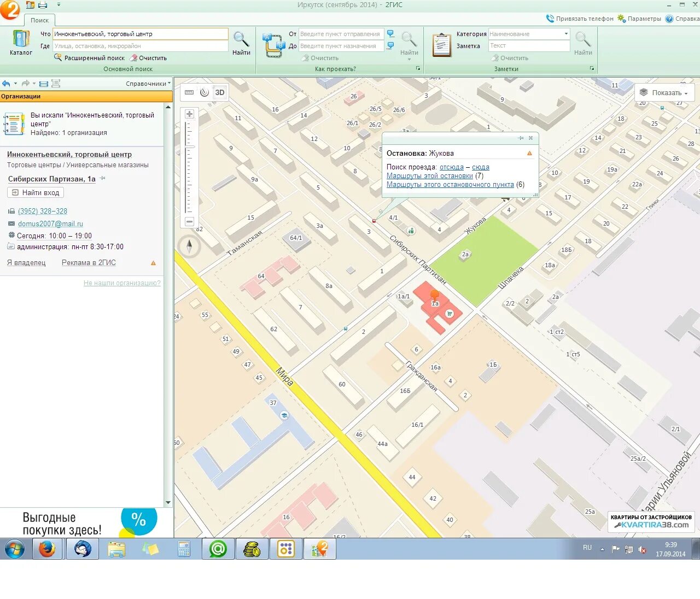
Task: Click Маршруты этого остановочного пункта link
Action: click(450, 185)
